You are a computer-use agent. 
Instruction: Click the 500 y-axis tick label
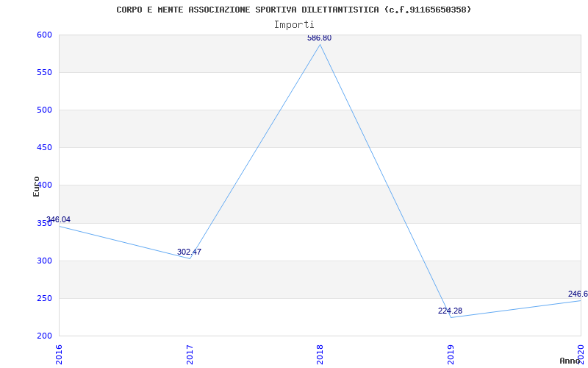[44, 110]
